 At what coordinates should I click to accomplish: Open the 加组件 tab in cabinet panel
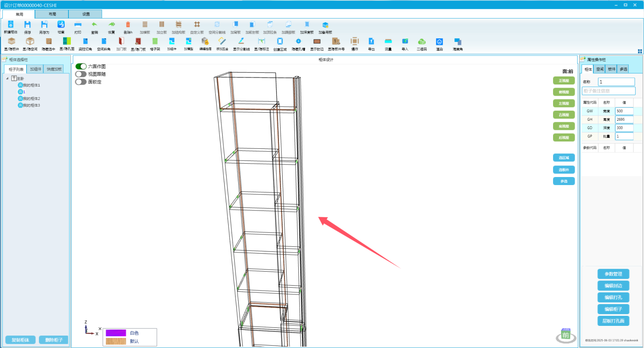tap(35, 69)
